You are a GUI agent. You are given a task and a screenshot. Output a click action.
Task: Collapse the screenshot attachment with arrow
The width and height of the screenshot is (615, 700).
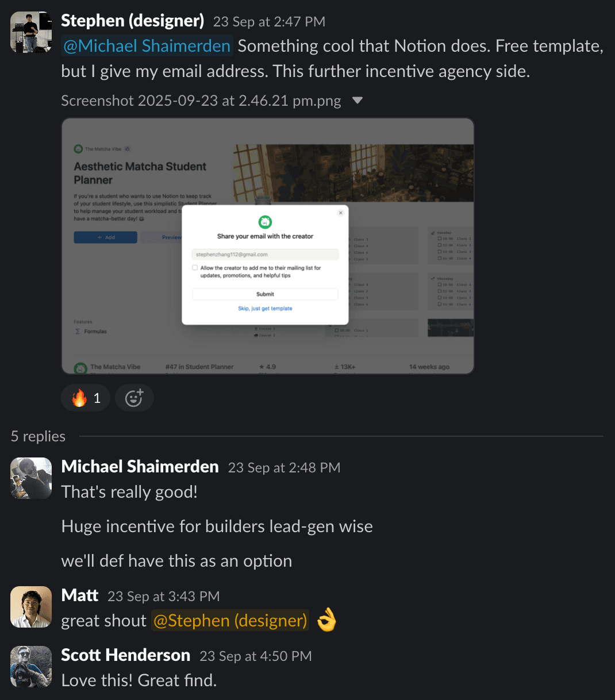pyautogui.click(x=358, y=101)
